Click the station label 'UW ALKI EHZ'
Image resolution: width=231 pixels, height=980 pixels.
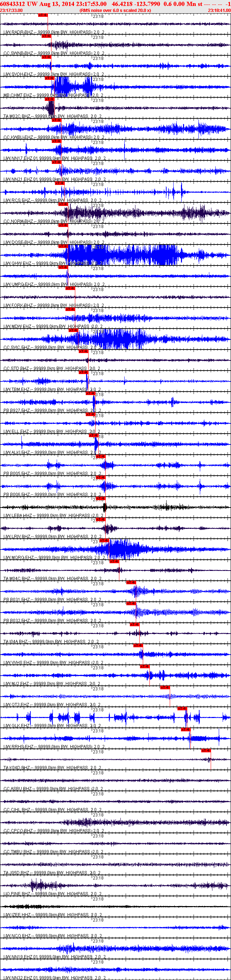tap(17, 453)
